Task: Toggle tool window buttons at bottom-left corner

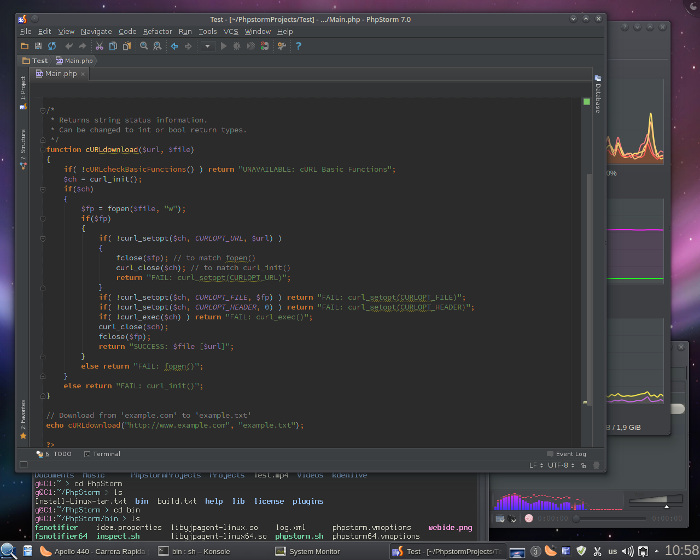Action: pos(24,464)
